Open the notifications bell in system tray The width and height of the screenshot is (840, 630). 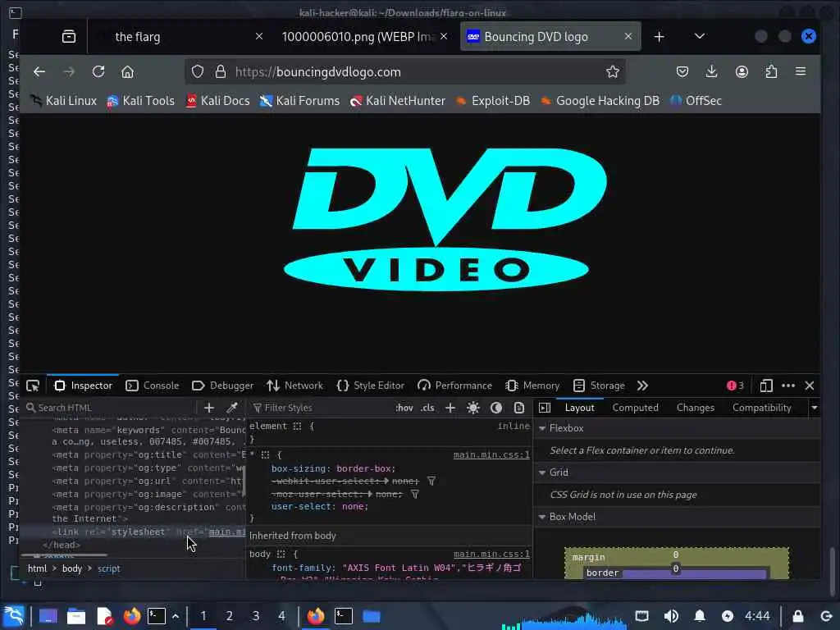pos(700,616)
